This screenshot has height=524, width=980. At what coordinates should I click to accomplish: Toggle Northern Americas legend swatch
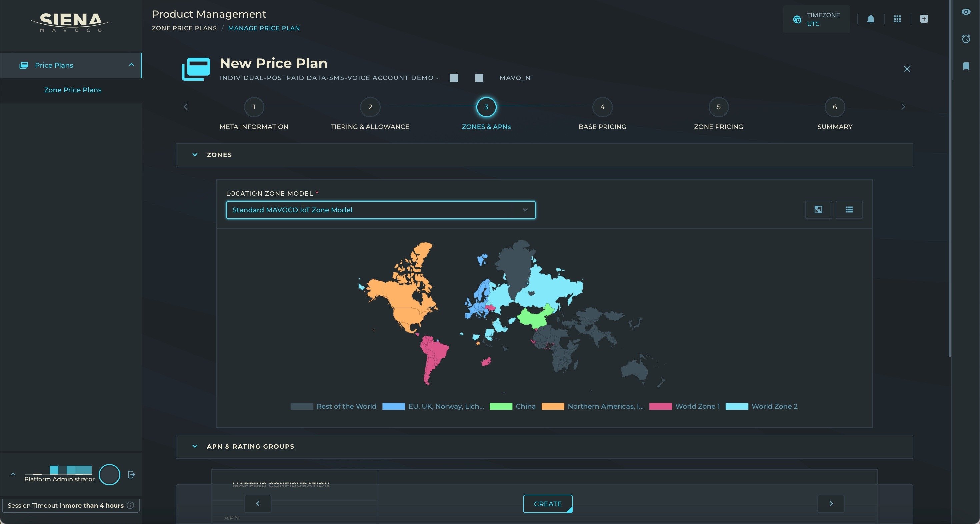(x=553, y=406)
